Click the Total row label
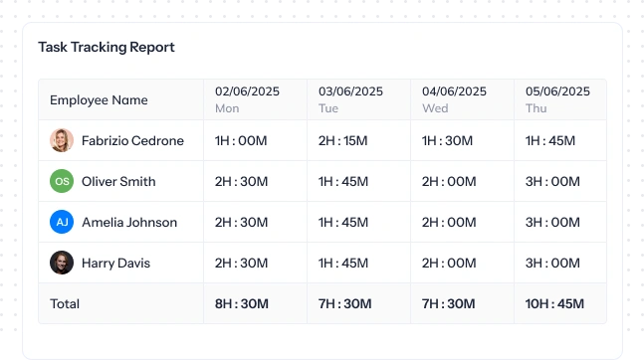Viewport: 644px width, 360px height. (x=65, y=303)
